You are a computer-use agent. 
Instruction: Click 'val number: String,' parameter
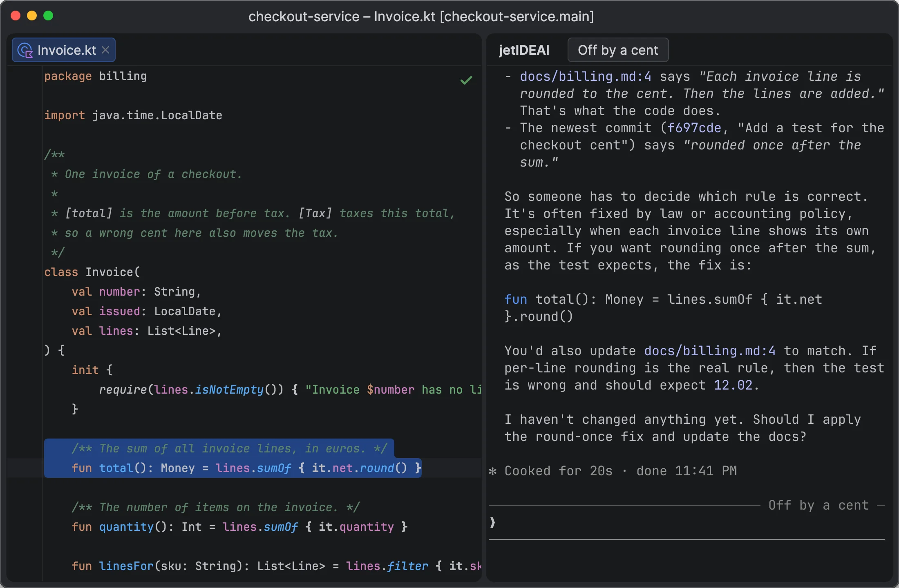136,292
